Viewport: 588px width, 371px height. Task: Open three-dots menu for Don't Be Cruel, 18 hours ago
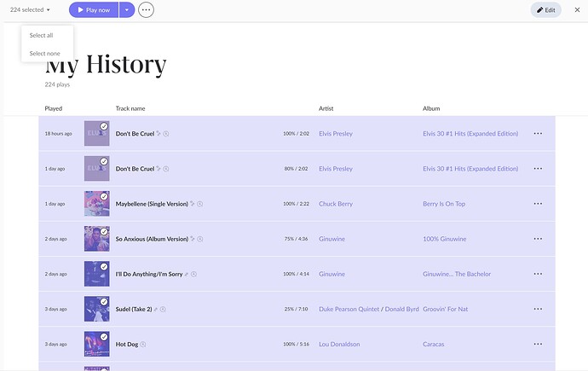click(538, 134)
